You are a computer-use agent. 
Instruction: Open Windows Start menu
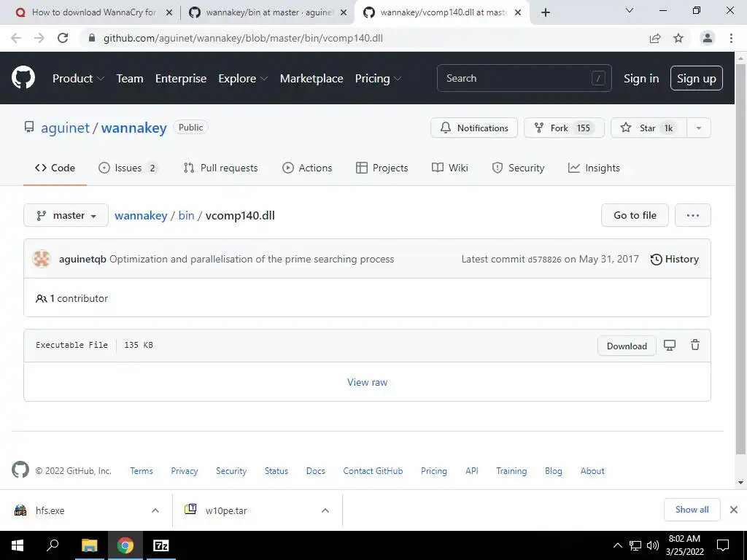tap(18, 545)
